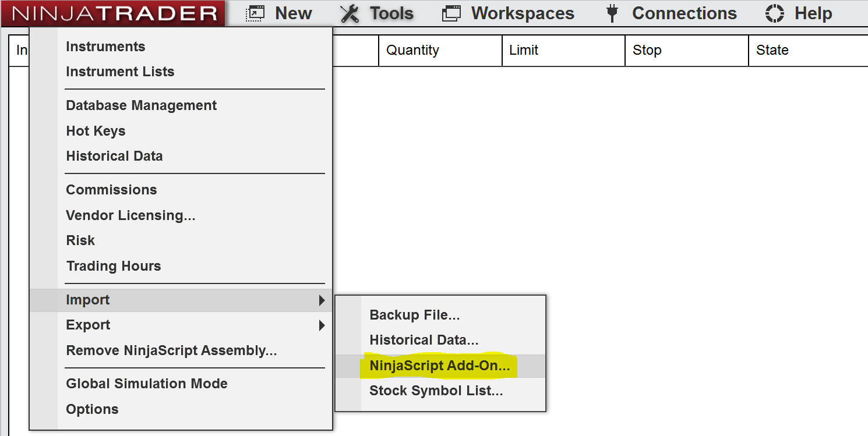868x436 pixels.
Task: Click the Limit column header
Action: 563,50
